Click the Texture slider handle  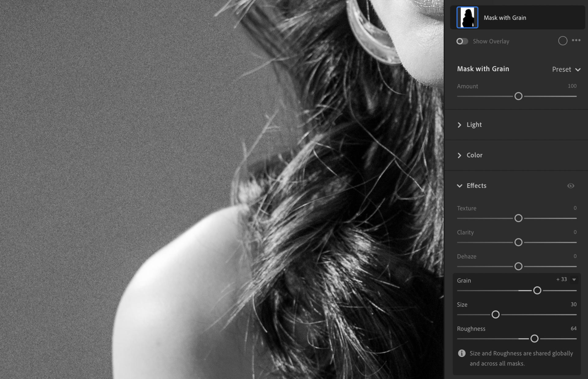pos(518,218)
